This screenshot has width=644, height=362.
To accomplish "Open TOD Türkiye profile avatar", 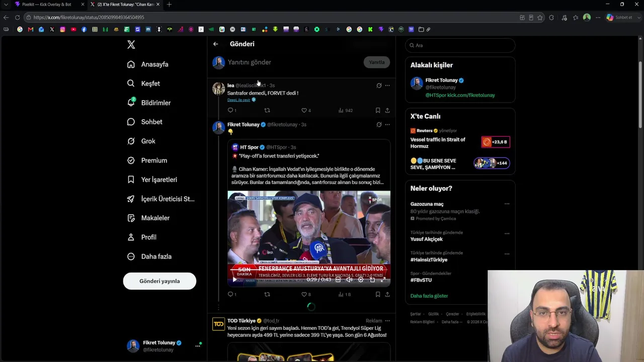I will point(218,324).
